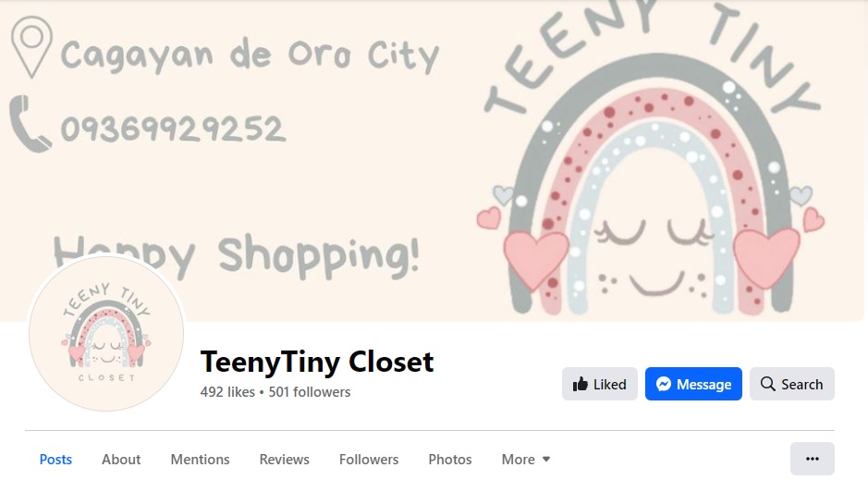Open the three-dots page options menu
The width and height of the screenshot is (868, 480).
[x=813, y=459]
